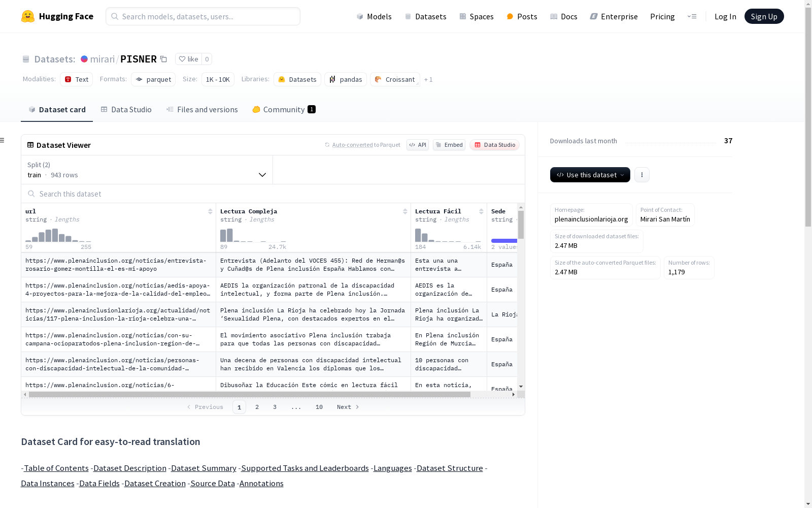Select the Text modality tag
Viewport: 812px width, 508px height.
tap(76, 79)
